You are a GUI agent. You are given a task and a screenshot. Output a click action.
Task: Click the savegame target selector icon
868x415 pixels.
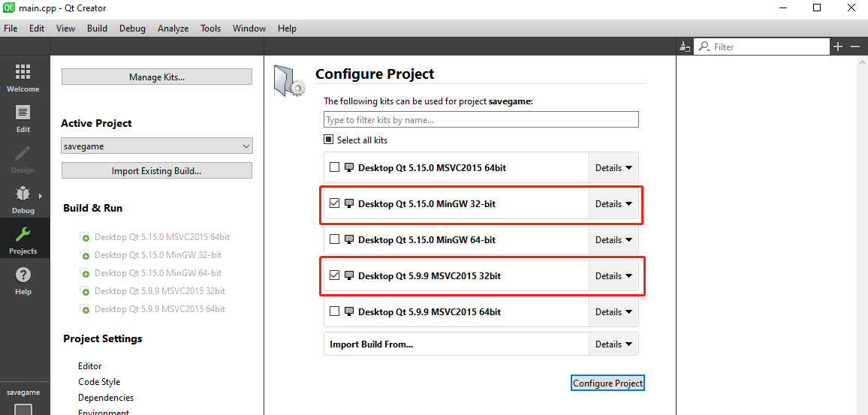[x=23, y=410]
